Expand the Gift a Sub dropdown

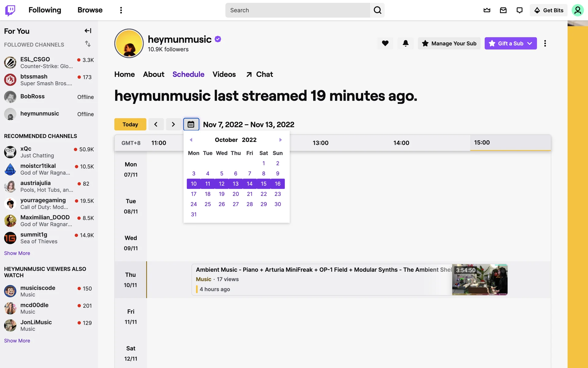click(x=530, y=43)
